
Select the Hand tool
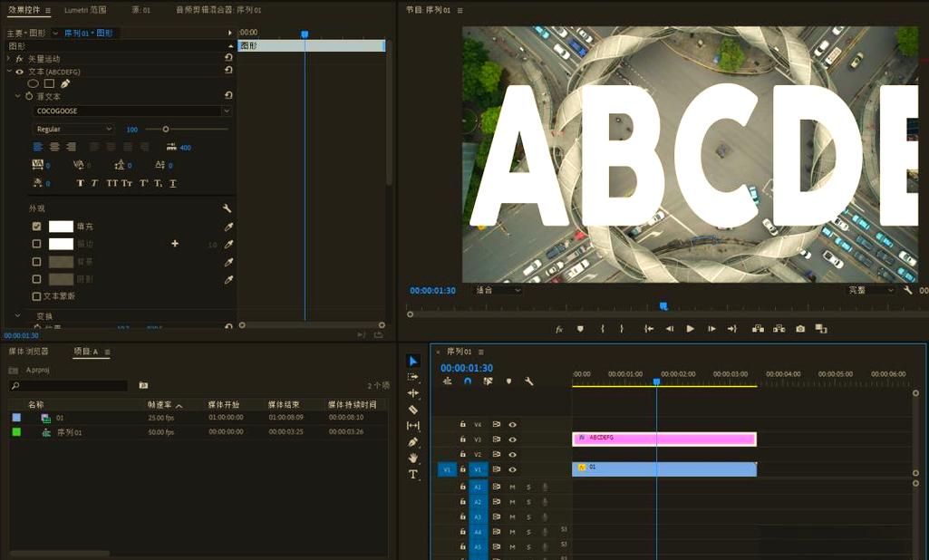(413, 458)
